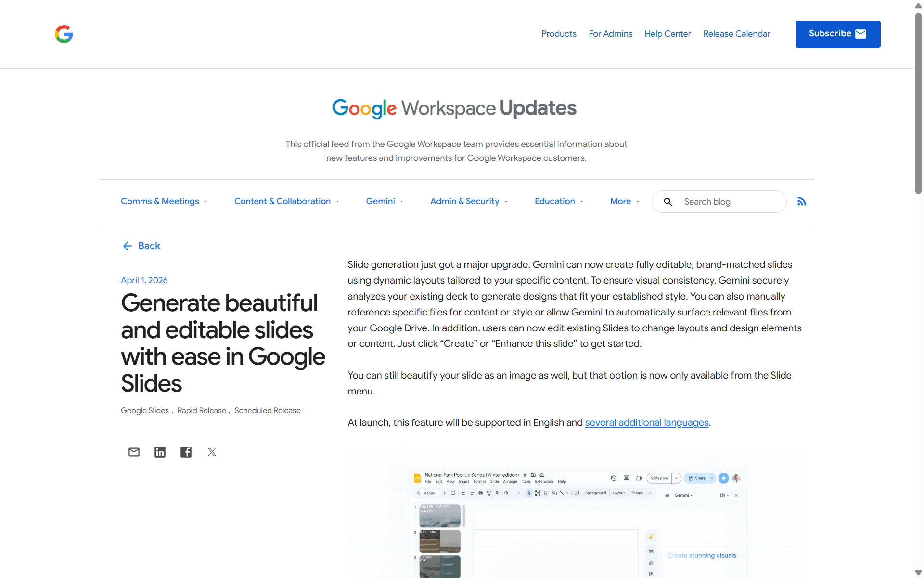Share the article on X
Viewport: 924px width, 578px height.
[212, 452]
